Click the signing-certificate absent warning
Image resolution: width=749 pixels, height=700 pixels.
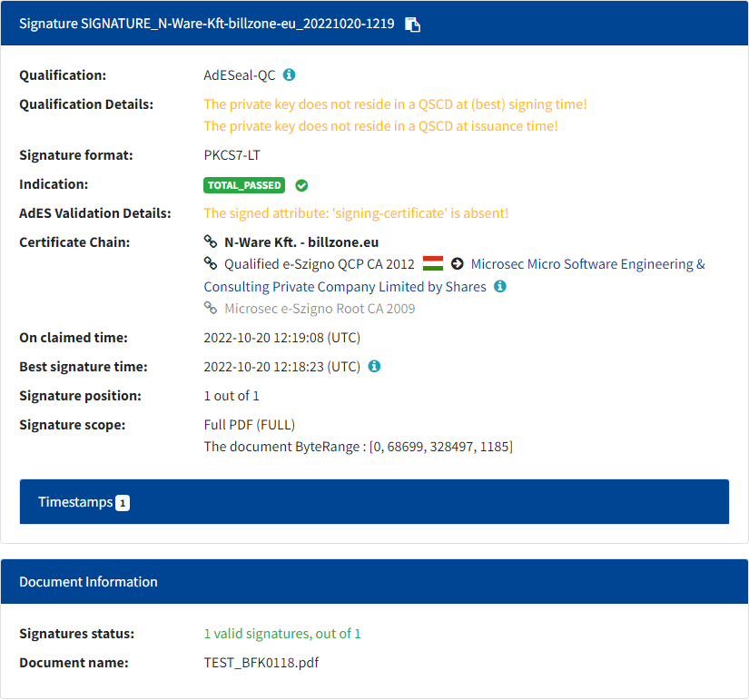[356, 213]
